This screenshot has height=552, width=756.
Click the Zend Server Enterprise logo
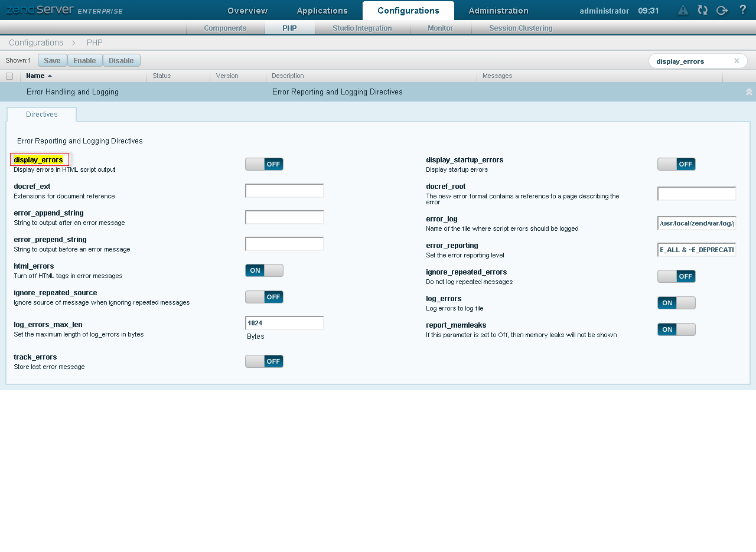(64, 10)
